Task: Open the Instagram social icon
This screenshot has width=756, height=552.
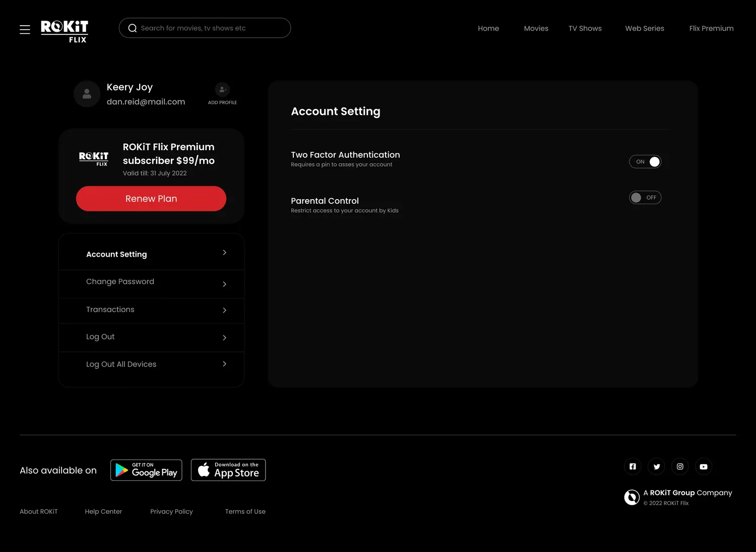Action: (680, 467)
